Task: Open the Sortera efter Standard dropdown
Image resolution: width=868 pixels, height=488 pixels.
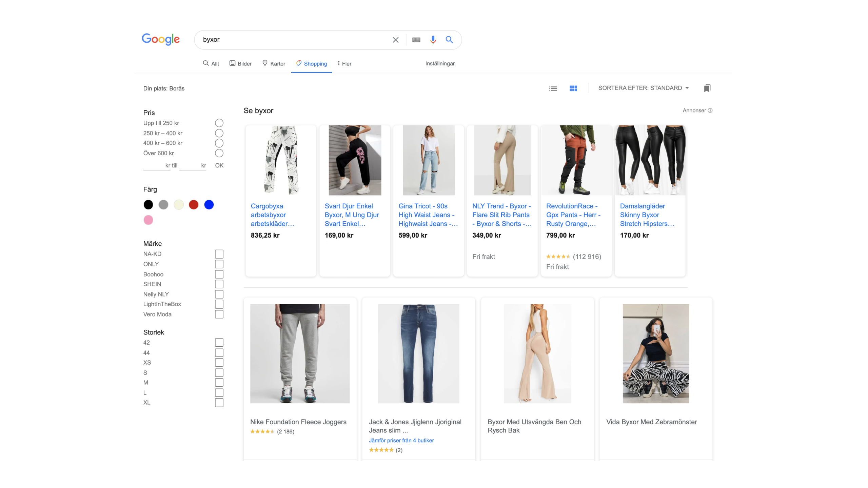Action: point(643,88)
